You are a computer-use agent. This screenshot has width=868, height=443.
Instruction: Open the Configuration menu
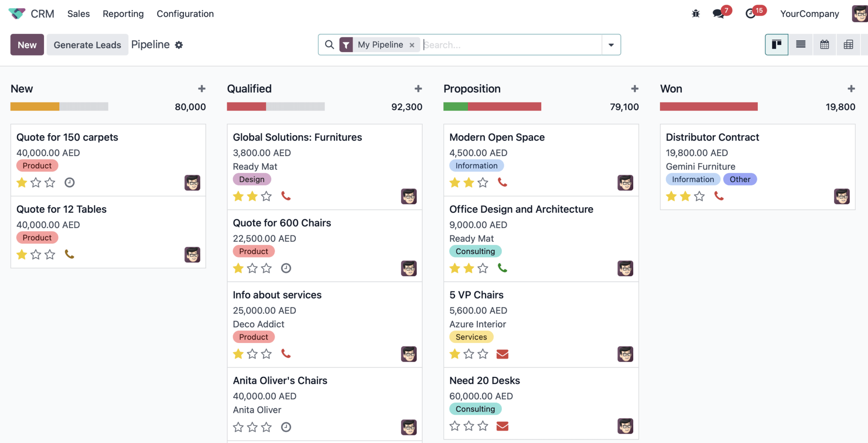(x=185, y=14)
